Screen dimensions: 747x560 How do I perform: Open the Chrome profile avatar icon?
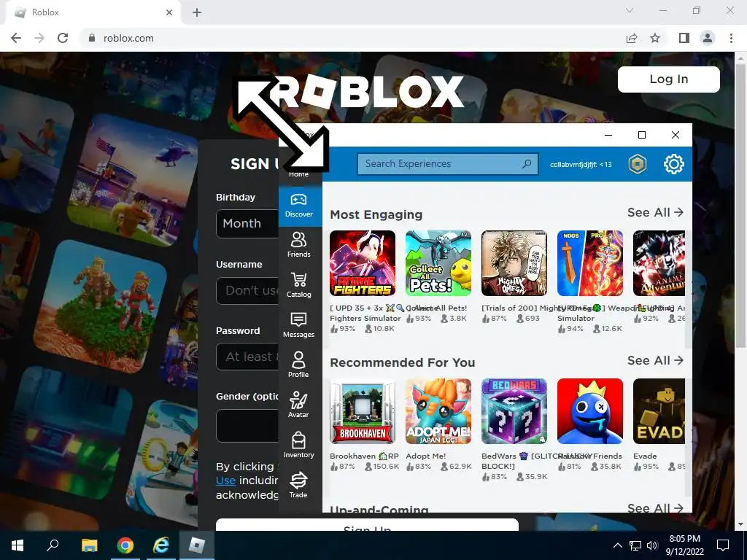tap(708, 38)
